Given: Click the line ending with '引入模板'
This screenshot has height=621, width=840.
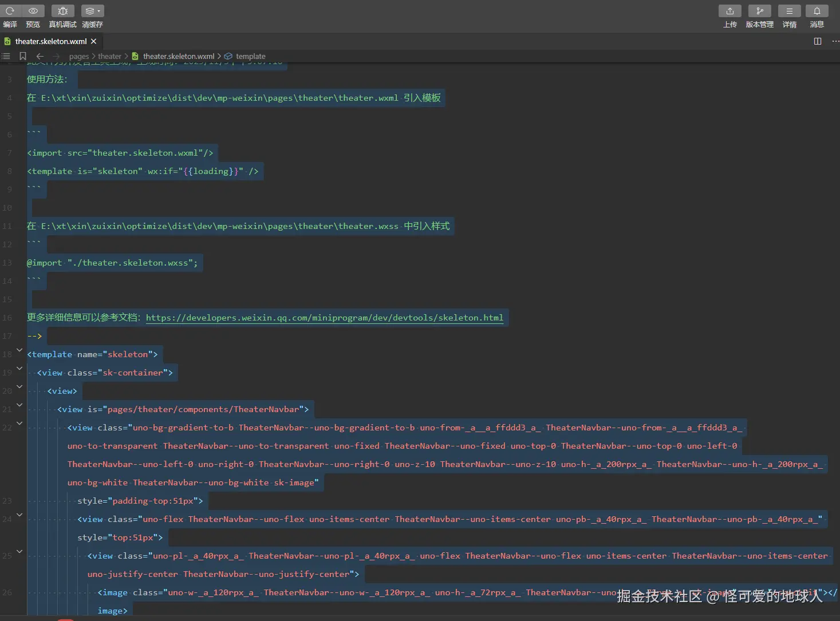Looking at the screenshot, I should [x=234, y=98].
